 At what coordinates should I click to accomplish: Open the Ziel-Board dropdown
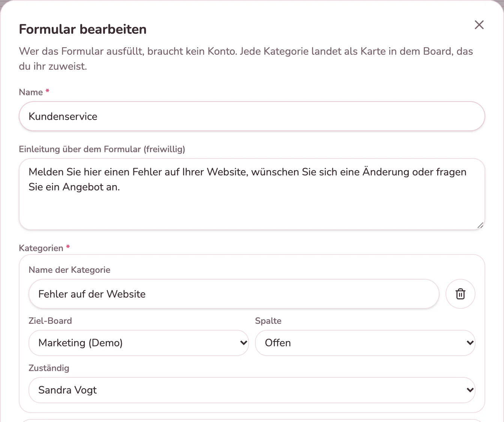(139, 343)
